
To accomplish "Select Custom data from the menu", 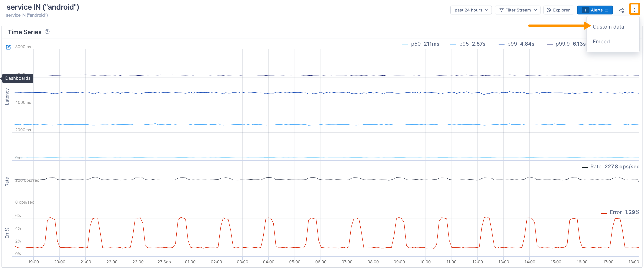I will (x=608, y=27).
